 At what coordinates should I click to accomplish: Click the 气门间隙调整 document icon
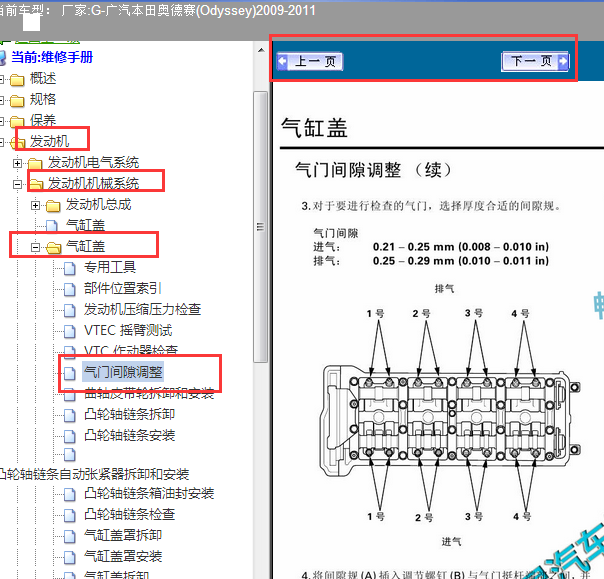[69, 373]
